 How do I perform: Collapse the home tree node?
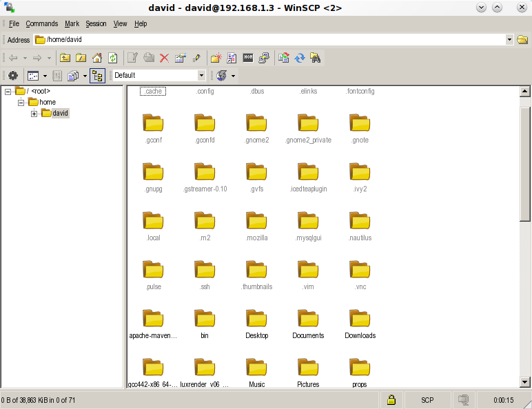tap(21, 103)
